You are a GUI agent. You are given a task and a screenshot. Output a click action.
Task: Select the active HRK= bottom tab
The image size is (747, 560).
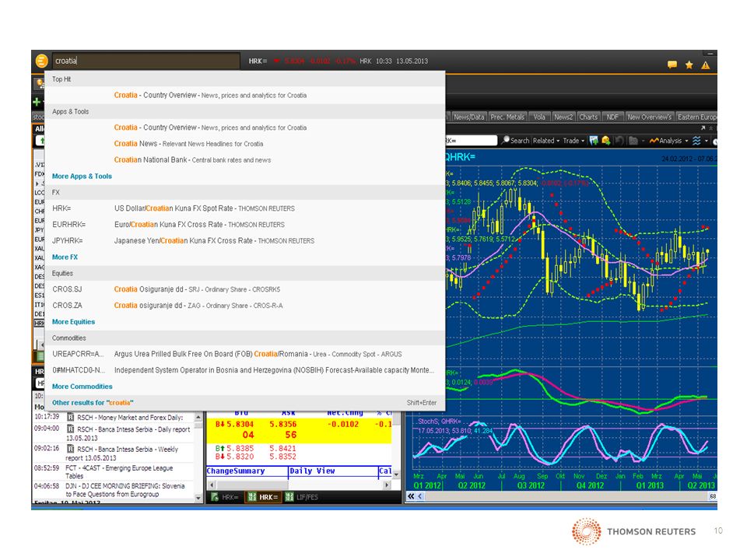pyautogui.click(x=263, y=497)
